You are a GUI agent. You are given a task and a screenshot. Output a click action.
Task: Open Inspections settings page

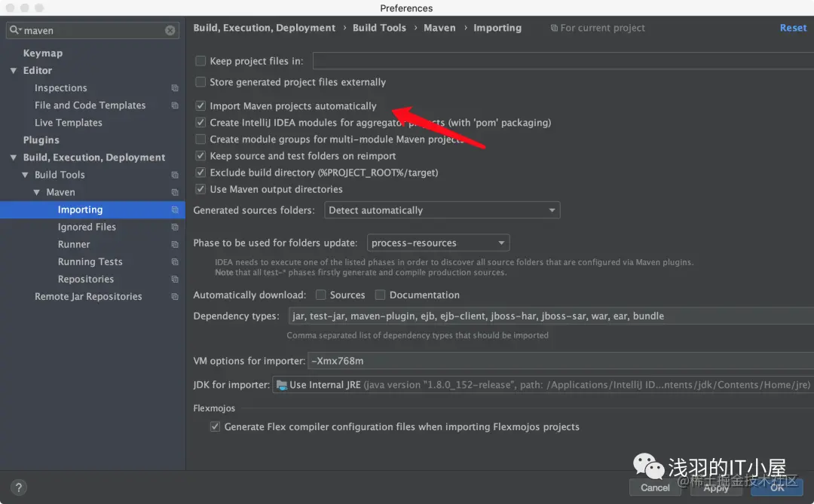(61, 88)
